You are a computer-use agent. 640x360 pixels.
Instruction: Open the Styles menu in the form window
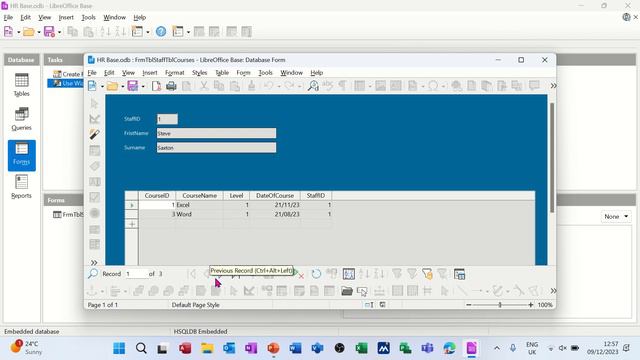pos(200,73)
